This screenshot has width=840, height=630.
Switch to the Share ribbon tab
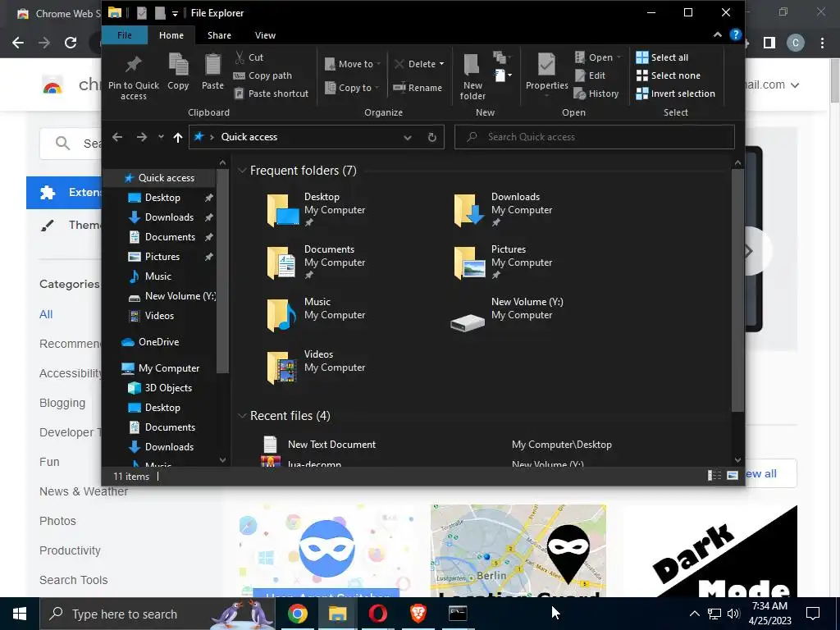coord(219,35)
